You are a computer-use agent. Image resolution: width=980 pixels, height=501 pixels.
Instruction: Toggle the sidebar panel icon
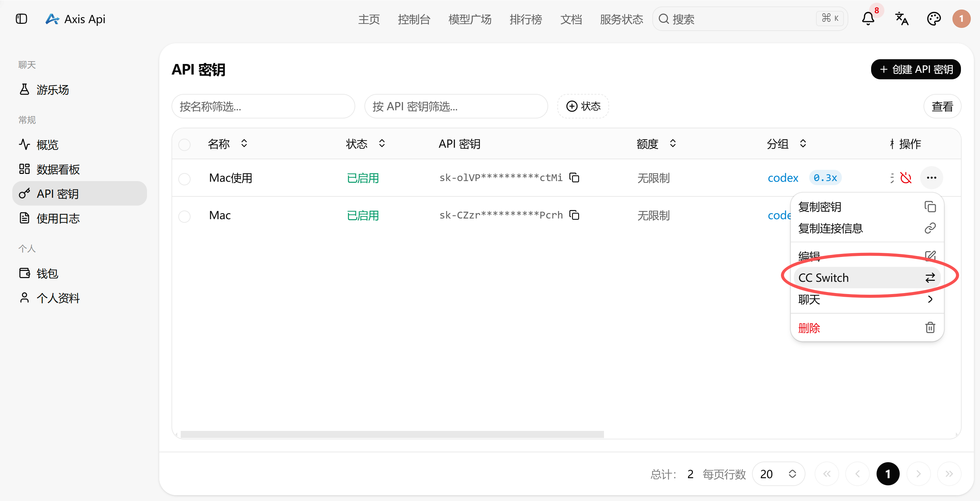point(21,19)
